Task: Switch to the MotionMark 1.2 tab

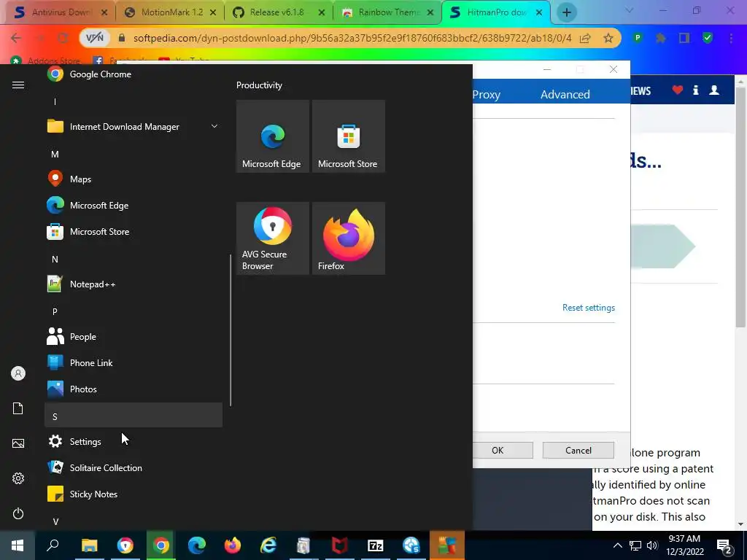Action: point(169,12)
